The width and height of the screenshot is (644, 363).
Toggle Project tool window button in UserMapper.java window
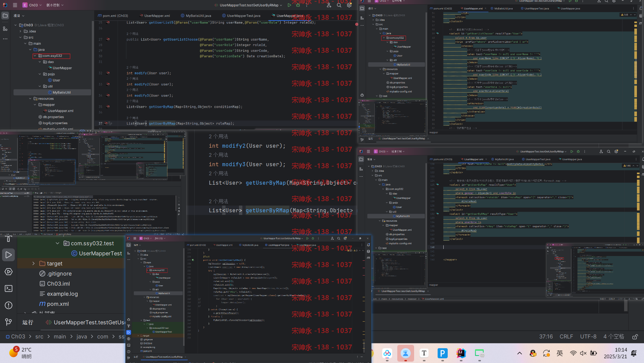point(5,16)
